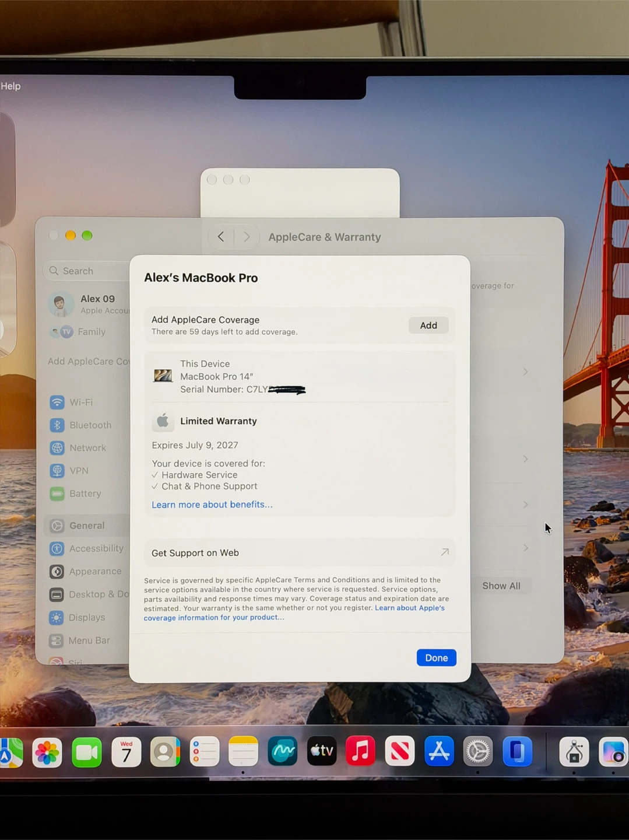The image size is (629, 840).
Task: Launch Freeform from the Dock
Action: 283,751
